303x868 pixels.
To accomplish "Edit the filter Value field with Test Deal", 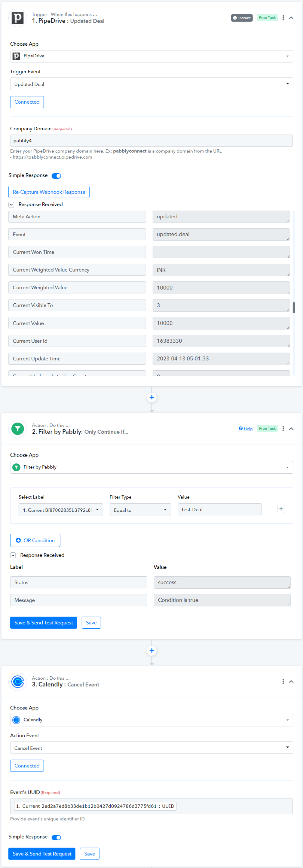I will click(220, 509).
